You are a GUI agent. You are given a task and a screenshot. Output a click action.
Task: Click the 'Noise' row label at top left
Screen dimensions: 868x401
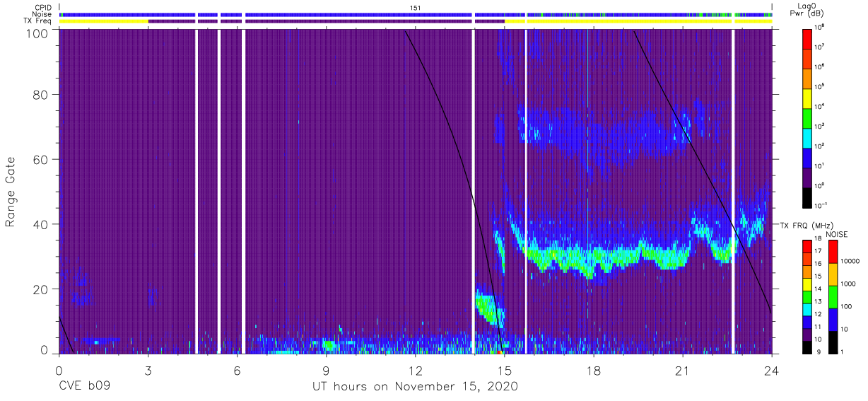click(x=42, y=13)
